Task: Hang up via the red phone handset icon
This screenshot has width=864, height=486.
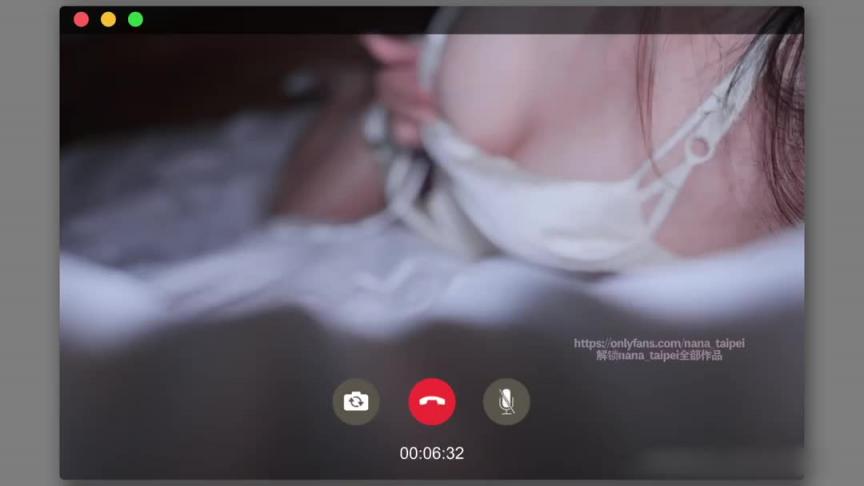Action: click(x=432, y=402)
